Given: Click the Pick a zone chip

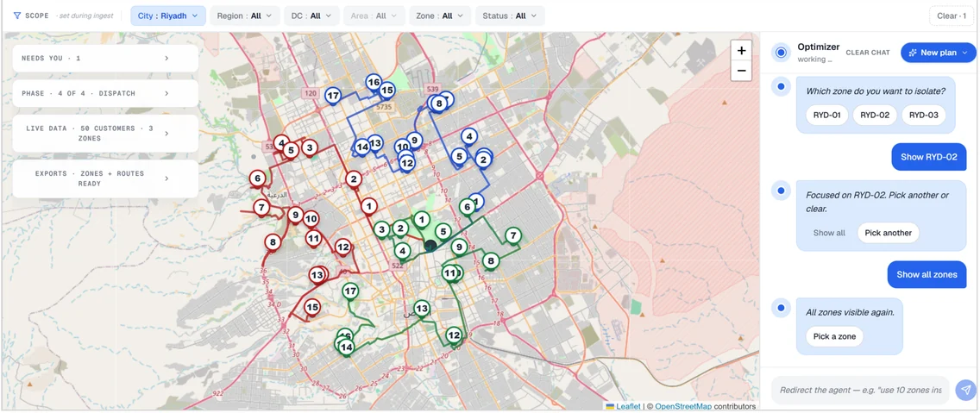Looking at the screenshot, I should click(x=834, y=336).
